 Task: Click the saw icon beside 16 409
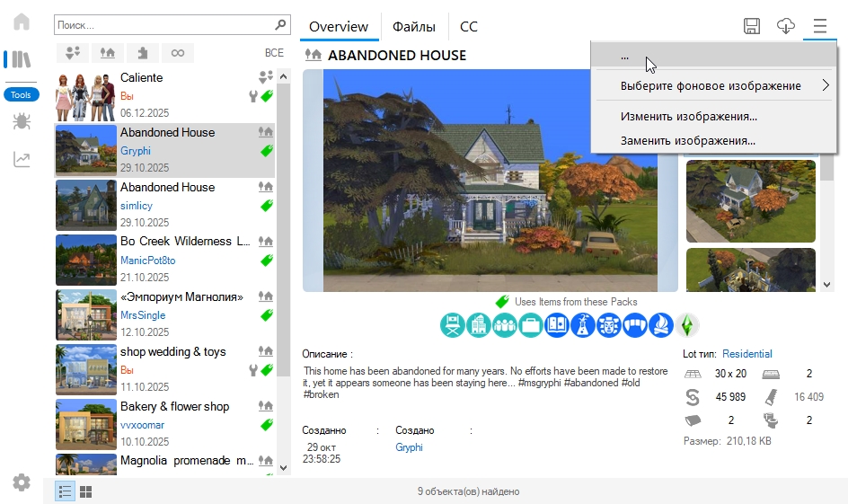coord(771,397)
